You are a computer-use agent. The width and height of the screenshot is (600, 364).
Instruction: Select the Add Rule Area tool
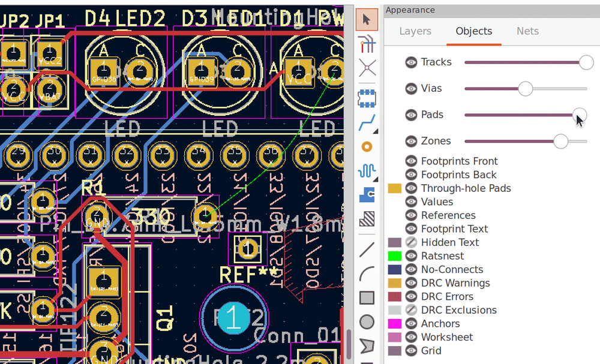point(367,219)
